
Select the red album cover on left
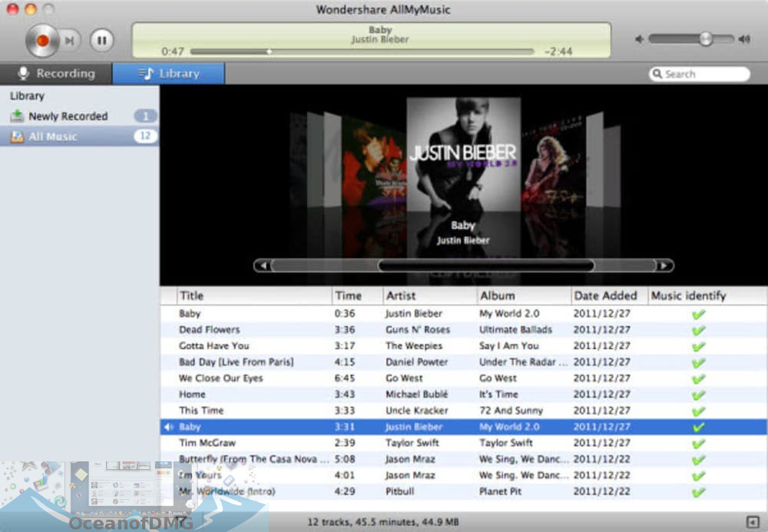click(374, 164)
